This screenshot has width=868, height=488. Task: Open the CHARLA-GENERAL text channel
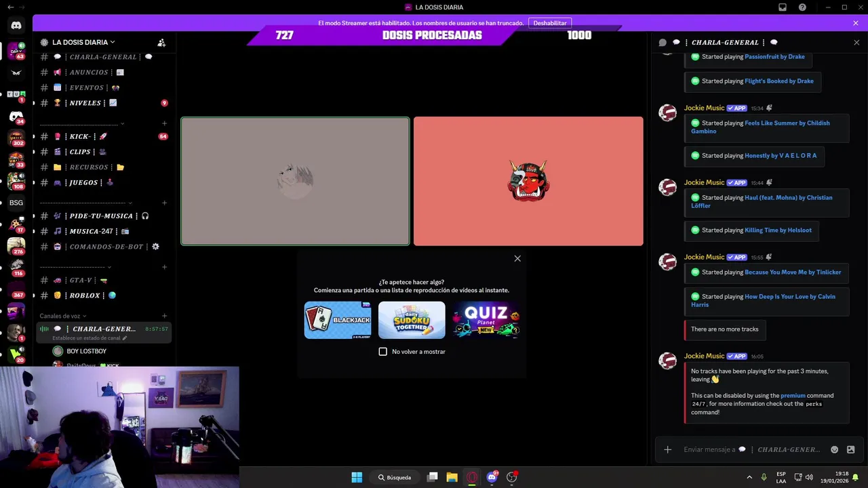(104, 57)
